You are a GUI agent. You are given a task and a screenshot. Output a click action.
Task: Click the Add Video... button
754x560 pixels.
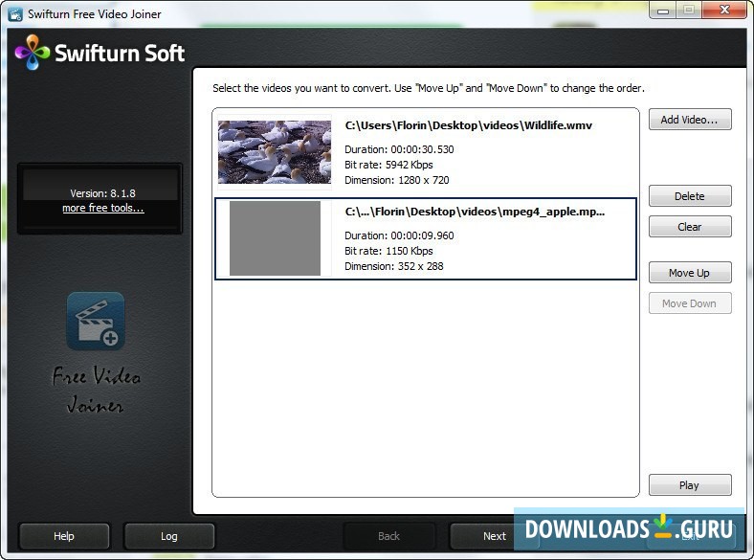point(690,120)
